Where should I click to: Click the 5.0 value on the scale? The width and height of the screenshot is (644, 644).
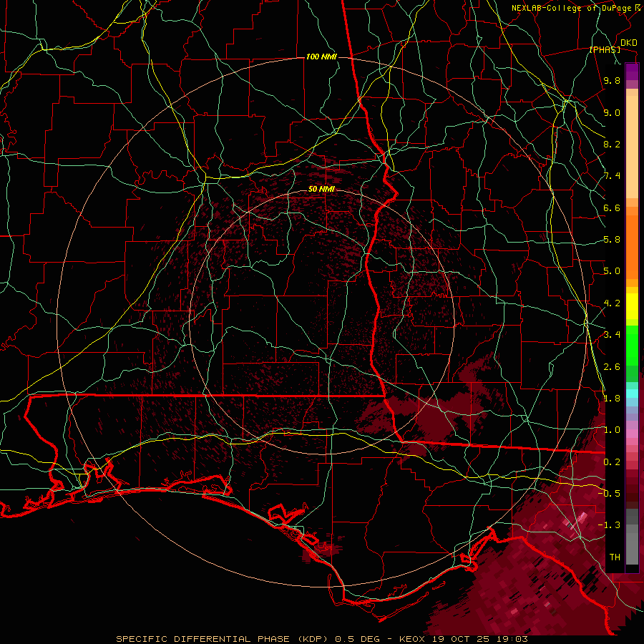click(612, 271)
